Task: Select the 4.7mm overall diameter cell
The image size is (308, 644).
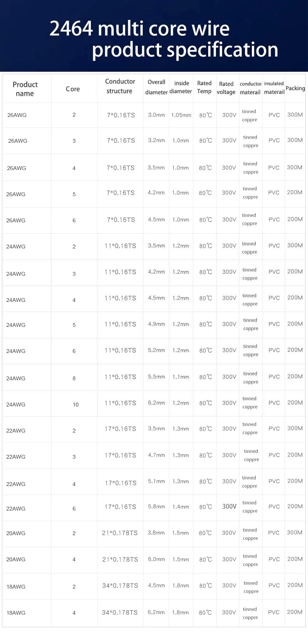Action: pyautogui.click(x=156, y=455)
